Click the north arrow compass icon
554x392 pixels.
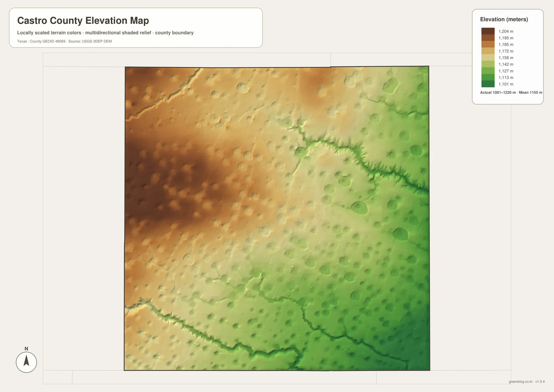pos(26,362)
